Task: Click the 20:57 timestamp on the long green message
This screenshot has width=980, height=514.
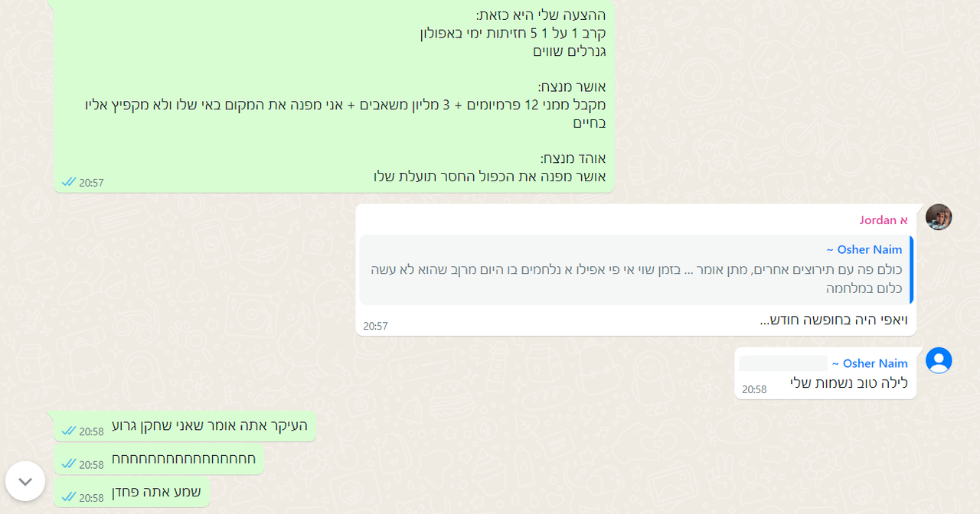Action: tap(91, 183)
